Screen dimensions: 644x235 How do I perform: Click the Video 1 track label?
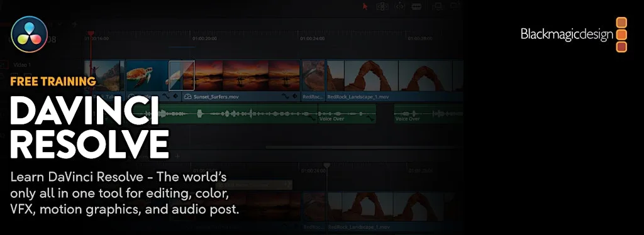point(22,65)
